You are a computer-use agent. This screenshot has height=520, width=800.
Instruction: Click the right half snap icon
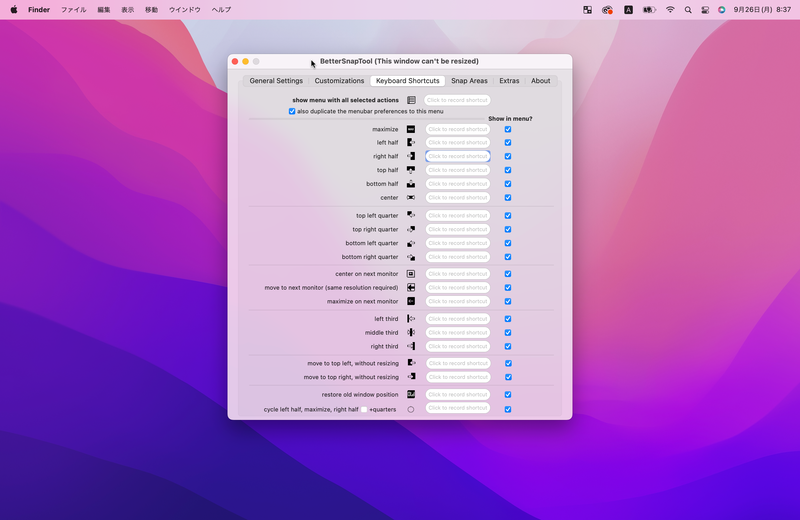click(x=411, y=156)
